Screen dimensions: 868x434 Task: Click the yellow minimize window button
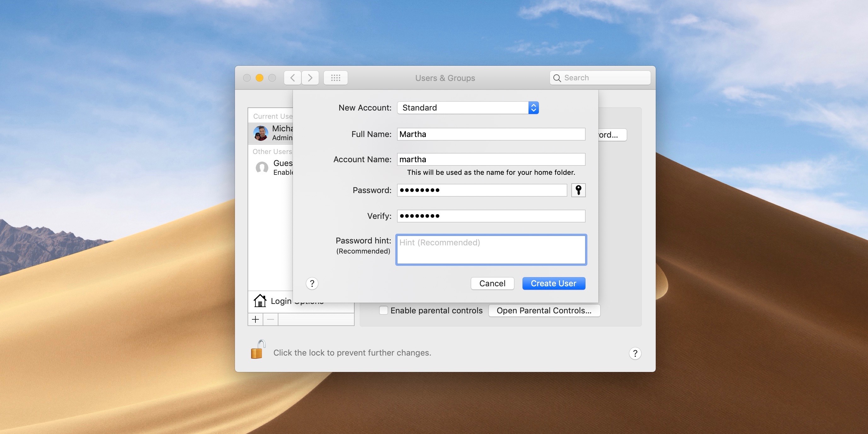(260, 78)
